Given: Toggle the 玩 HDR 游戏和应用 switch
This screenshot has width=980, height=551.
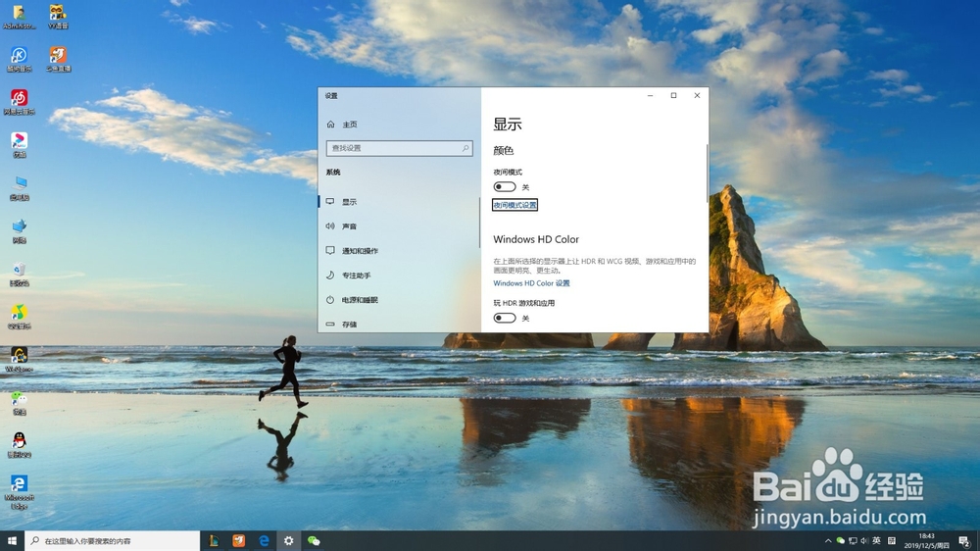Looking at the screenshot, I should point(505,319).
